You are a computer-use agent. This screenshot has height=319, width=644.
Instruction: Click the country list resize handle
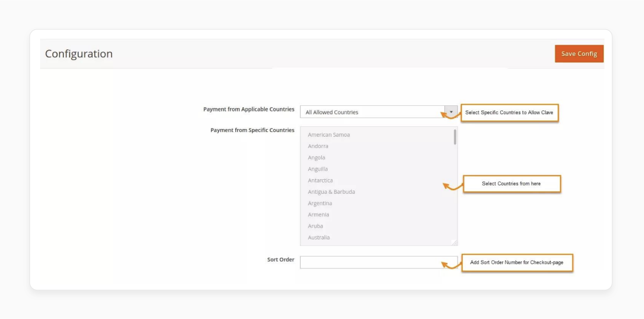454,243
